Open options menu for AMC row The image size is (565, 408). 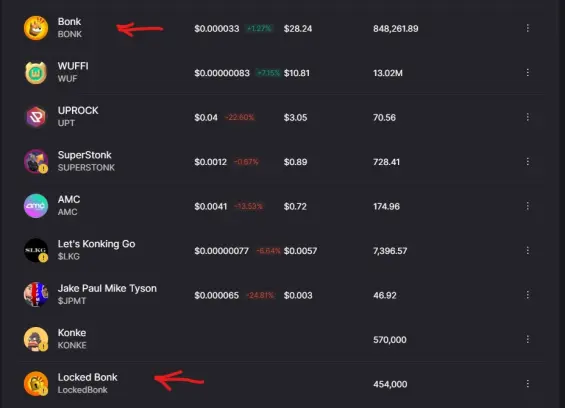coord(528,206)
